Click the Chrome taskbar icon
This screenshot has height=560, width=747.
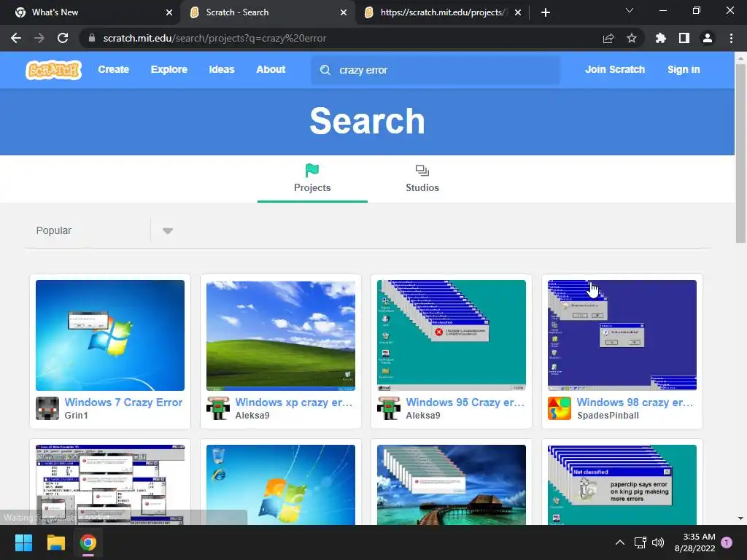point(88,542)
